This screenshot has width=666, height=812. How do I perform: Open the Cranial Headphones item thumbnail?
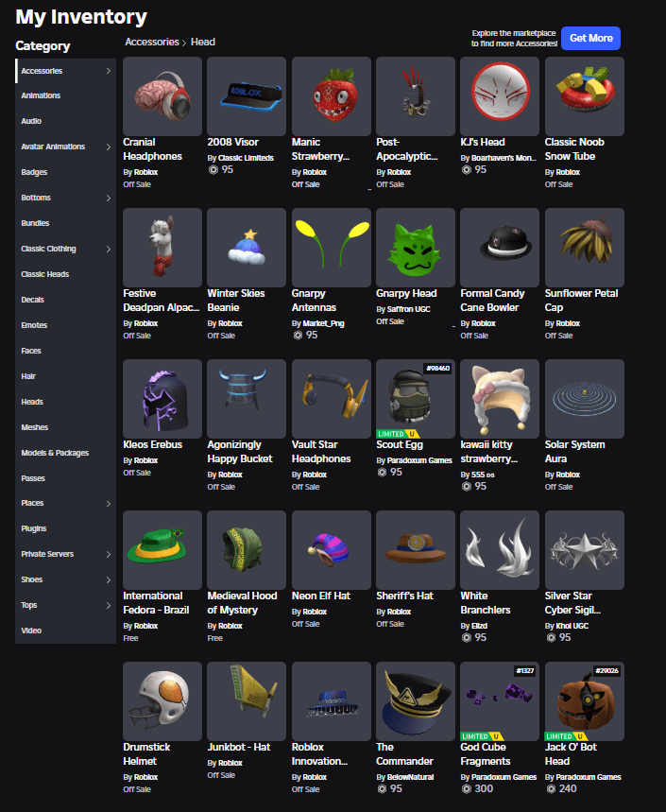click(x=162, y=95)
